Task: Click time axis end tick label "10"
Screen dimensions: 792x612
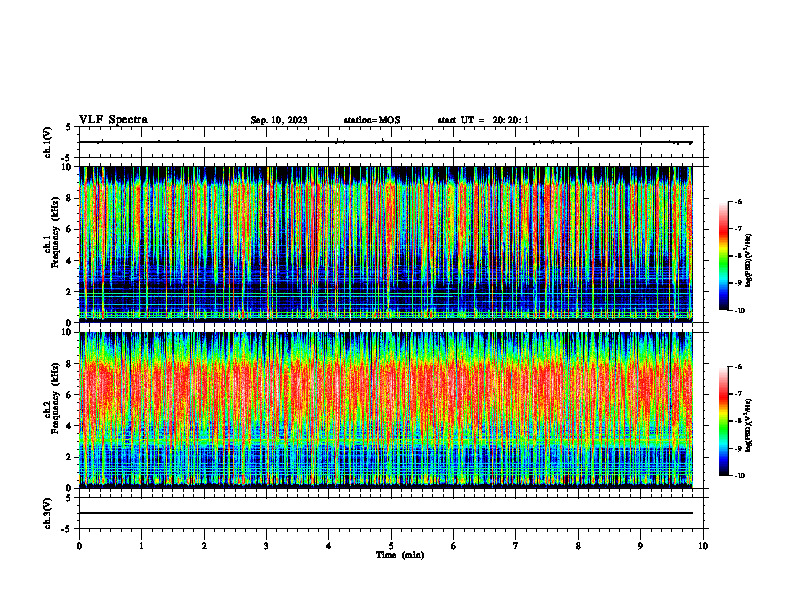Action: pos(703,546)
